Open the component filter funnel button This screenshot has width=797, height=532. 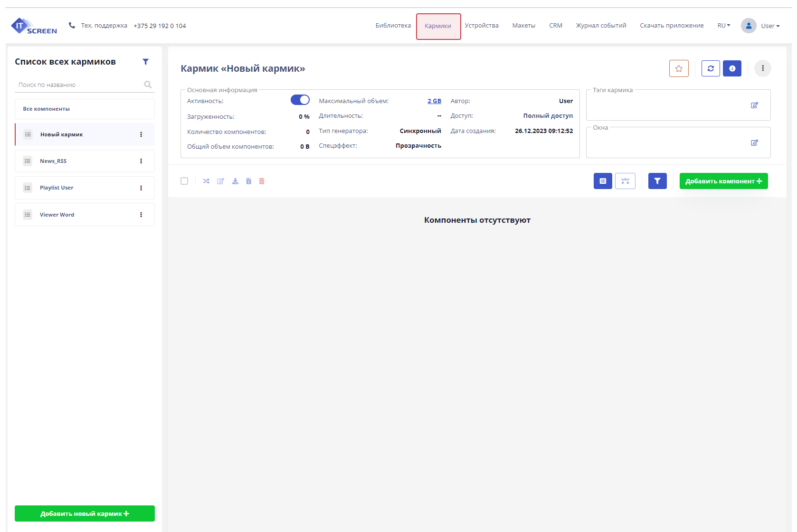pos(657,181)
